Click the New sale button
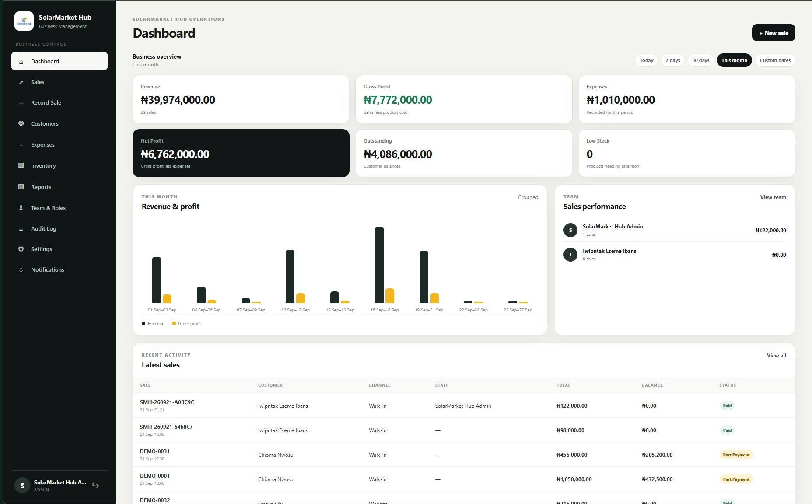Viewport: 812px width, 504px height. click(x=773, y=33)
